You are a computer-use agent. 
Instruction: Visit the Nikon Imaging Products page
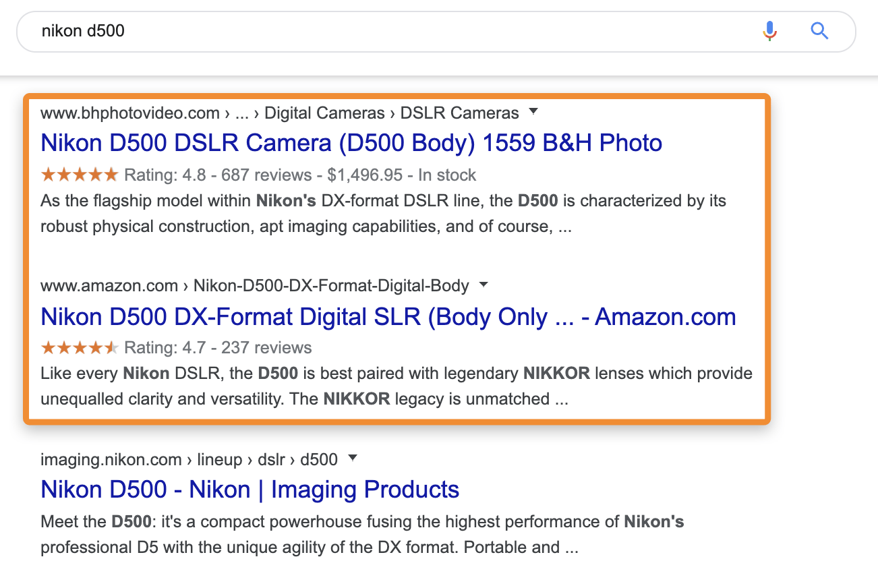pyautogui.click(x=249, y=489)
